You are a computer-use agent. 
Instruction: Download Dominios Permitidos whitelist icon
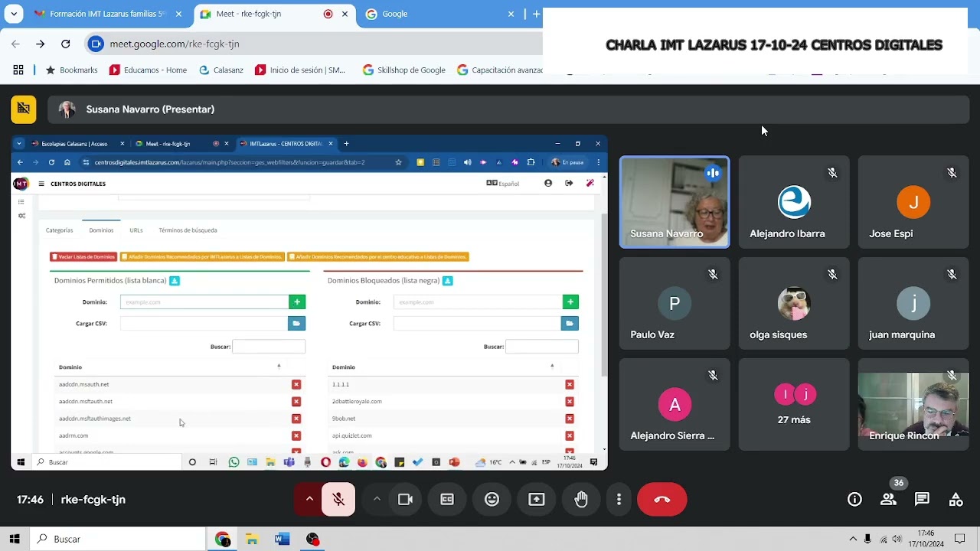click(175, 281)
